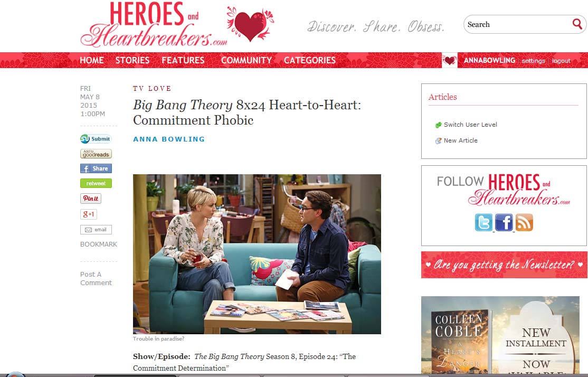This screenshot has width=588, height=377.
Task: Go to Features section
Action: tap(183, 60)
